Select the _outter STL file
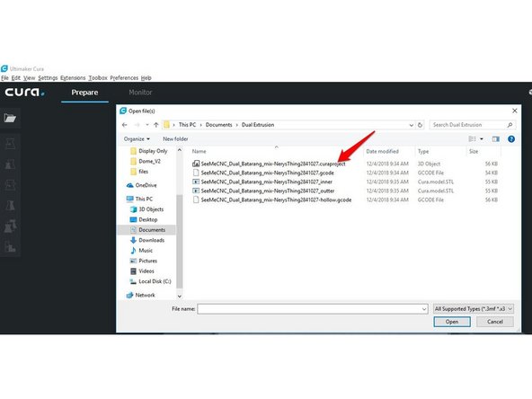This screenshot has height=399, width=532. (x=263, y=191)
